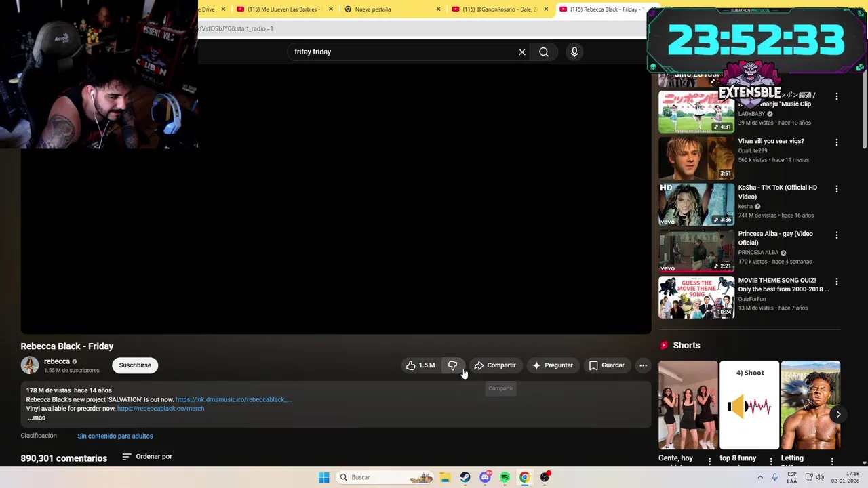Click the taskbar Buscar search box
This screenshot has height=488, width=868.
(385, 477)
